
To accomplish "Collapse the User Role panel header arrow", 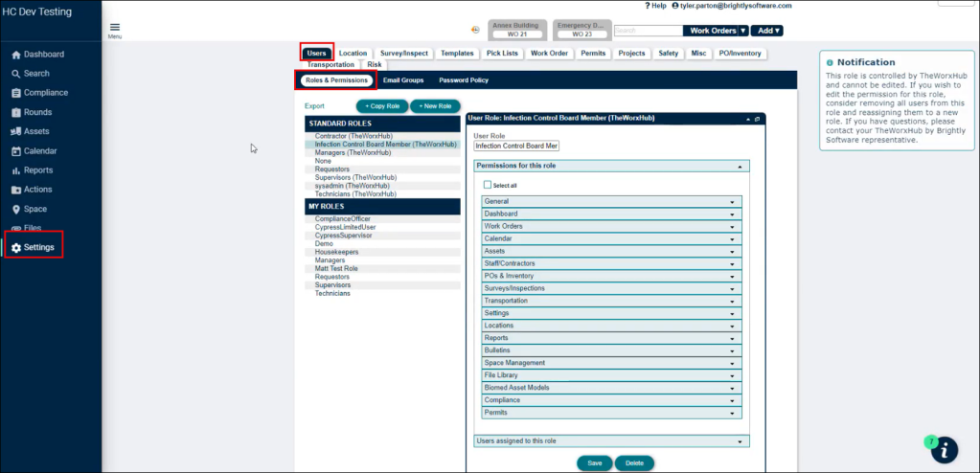I will pyautogui.click(x=747, y=118).
